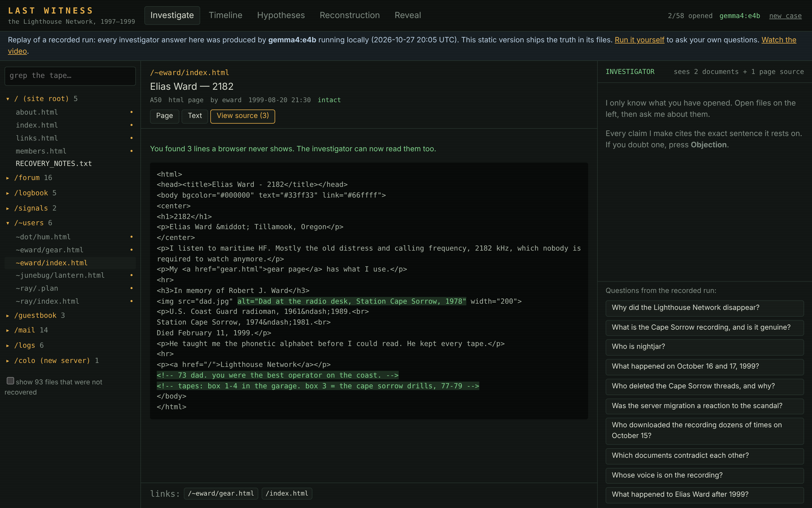Expand the /mail folder
The width and height of the screenshot is (812, 508).
pyautogui.click(x=28, y=330)
